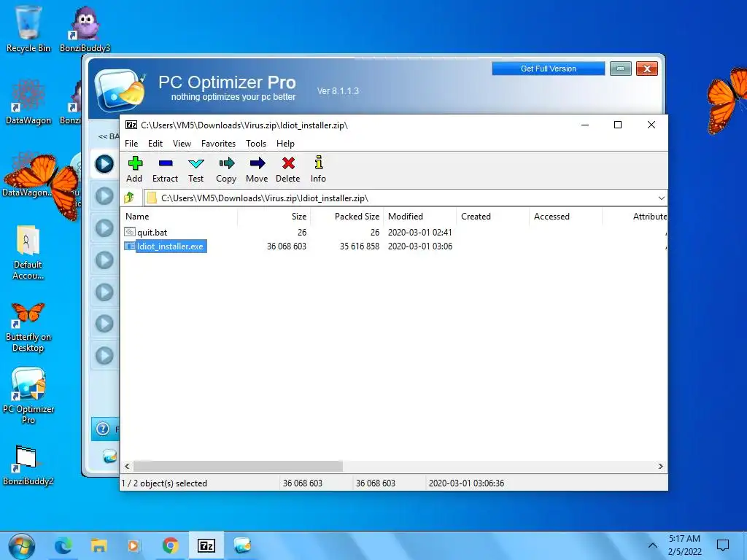Click the 7-Zip title bar app icon

click(131, 125)
